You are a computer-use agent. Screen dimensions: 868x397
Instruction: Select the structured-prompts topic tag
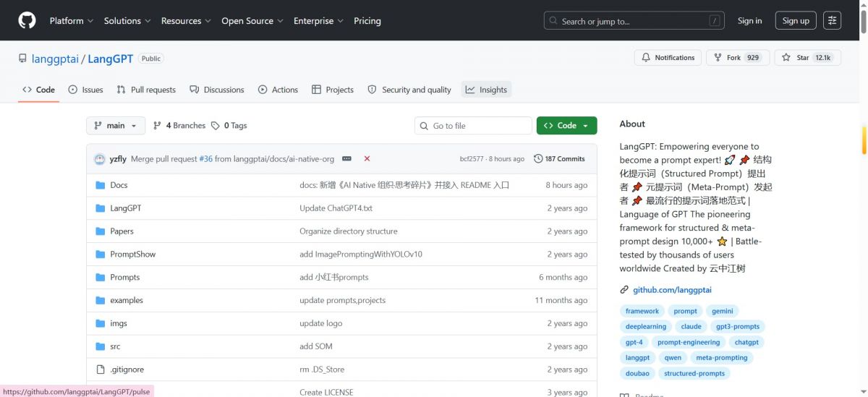tap(694, 374)
